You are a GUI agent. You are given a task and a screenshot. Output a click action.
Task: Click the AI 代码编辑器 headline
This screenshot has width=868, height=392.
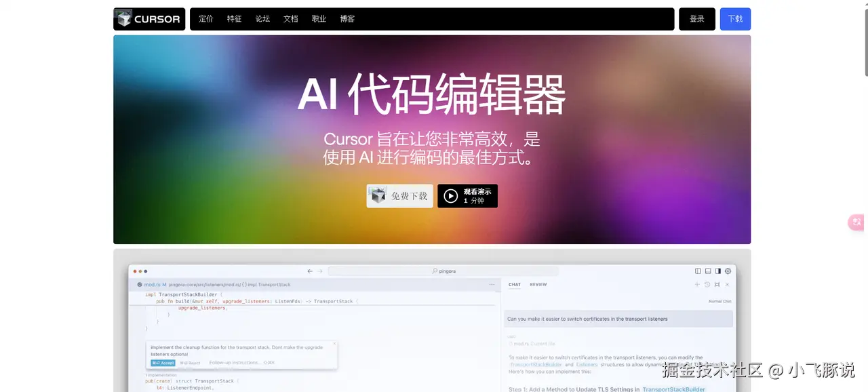tap(432, 95)
